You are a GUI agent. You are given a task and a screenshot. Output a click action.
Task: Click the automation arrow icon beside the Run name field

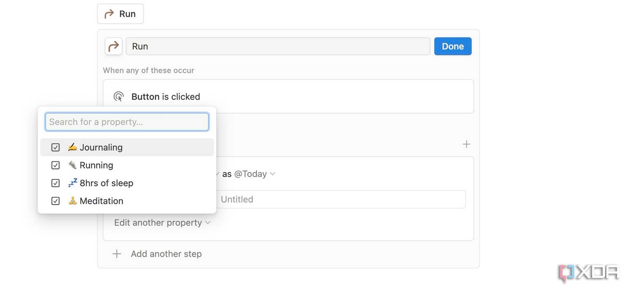click(113, 46)
